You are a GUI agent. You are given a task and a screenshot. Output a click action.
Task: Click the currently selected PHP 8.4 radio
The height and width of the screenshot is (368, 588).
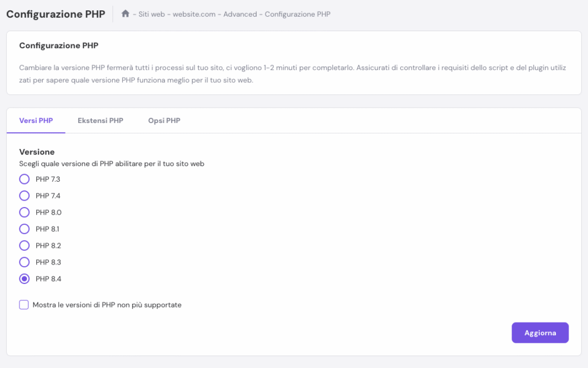tap(24, 279)
